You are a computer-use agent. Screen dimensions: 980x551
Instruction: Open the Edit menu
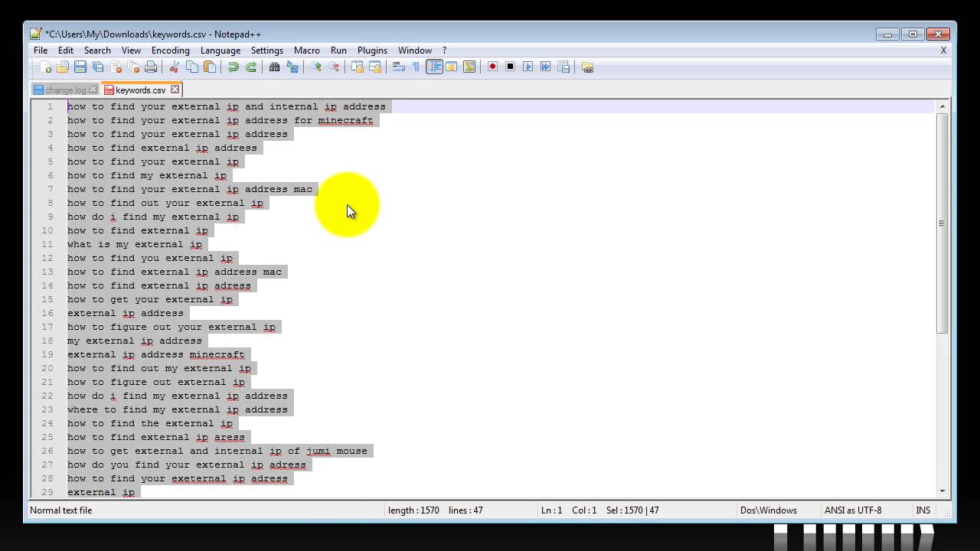tap(66, 51)
